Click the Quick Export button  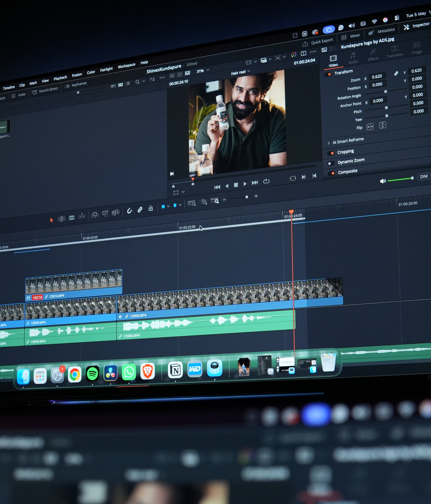(x=318, y=42)
